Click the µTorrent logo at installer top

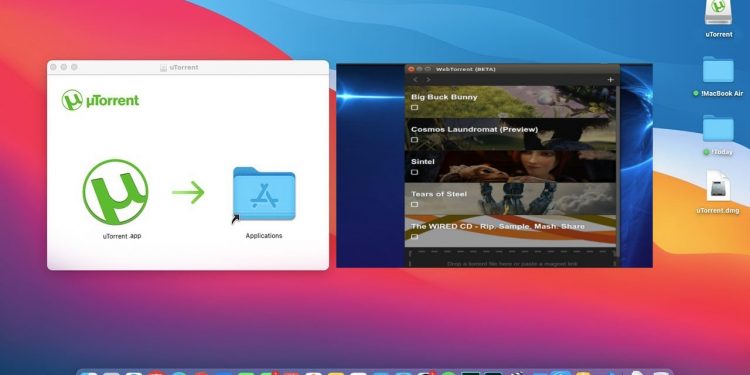tap(100, 100)
